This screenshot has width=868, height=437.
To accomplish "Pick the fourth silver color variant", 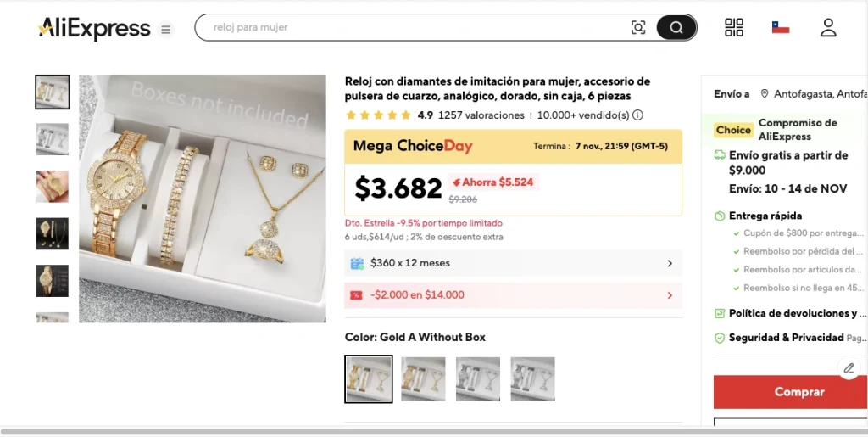I will click(532, 378).
